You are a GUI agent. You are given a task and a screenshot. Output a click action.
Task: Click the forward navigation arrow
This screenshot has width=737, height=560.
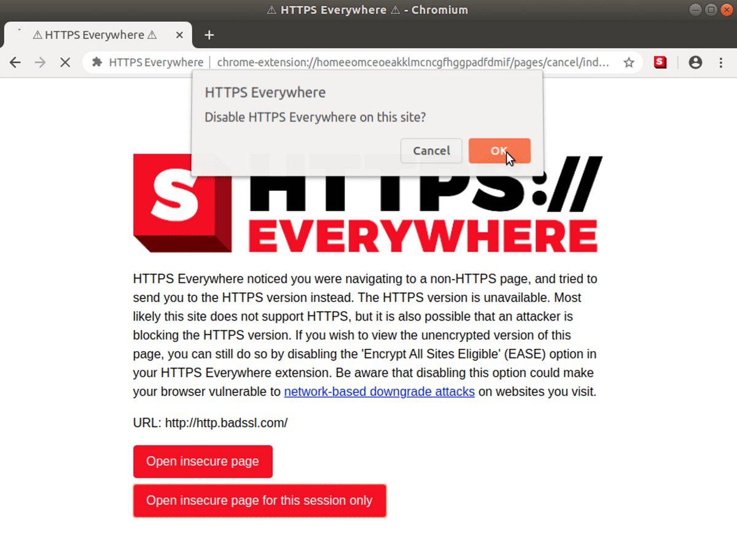click(40, 62)
